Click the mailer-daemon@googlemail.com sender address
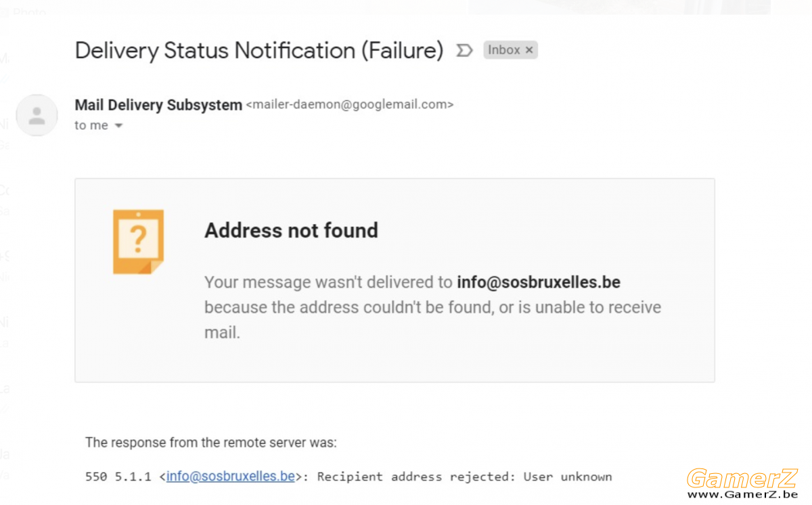 pos(349,105)
